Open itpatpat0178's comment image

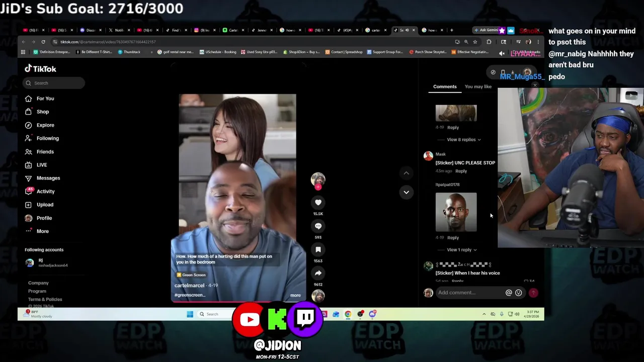click(456, 212)
